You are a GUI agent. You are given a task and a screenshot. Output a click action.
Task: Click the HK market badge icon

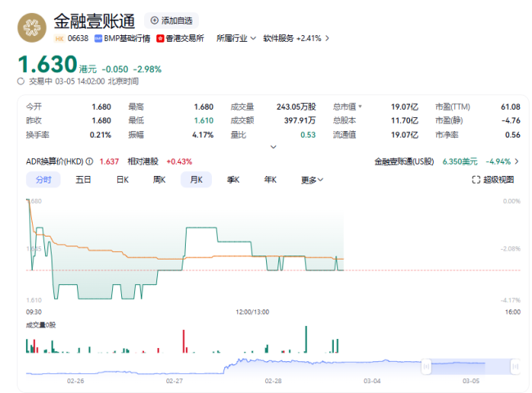point(60,38)
